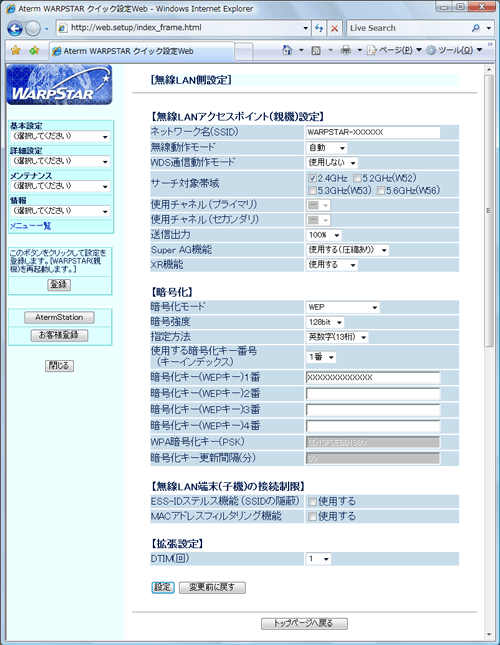
Task: Click the WEP key 4番 field
Action: point(373,426)
